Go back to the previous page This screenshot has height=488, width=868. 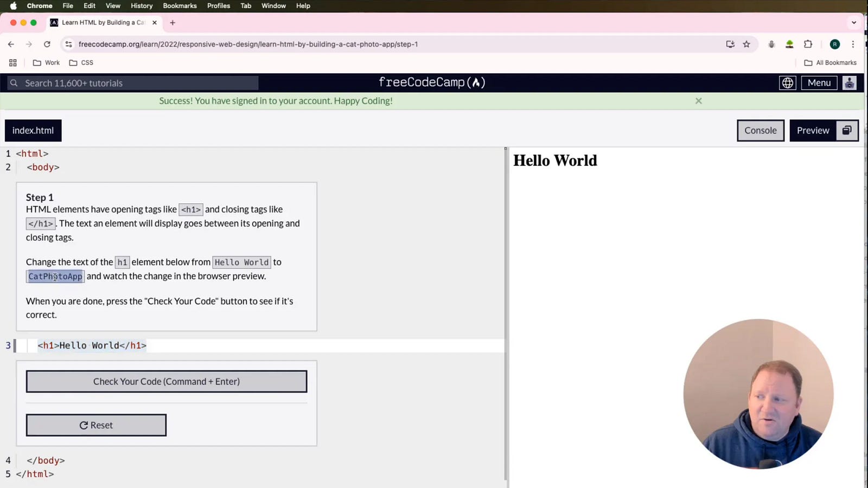[11, 44]
